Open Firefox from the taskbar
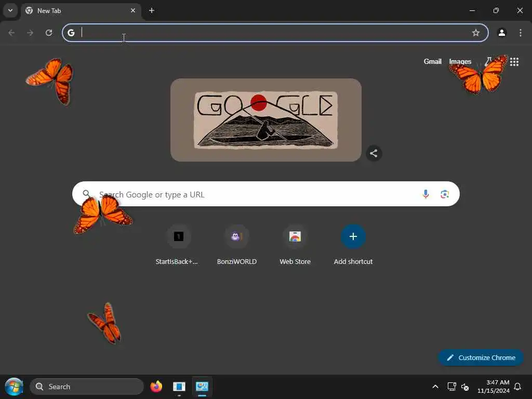 [156, 387]
